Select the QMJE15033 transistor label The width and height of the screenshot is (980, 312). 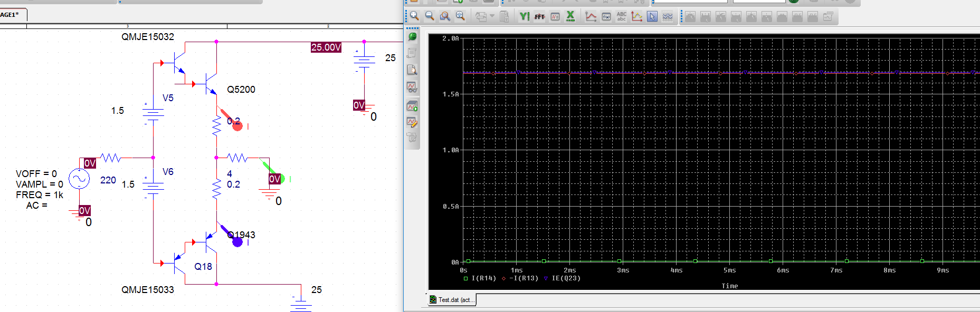click(148, 290)
